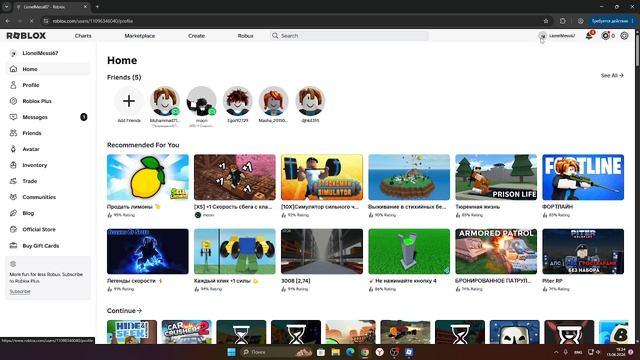
Task: Open a new browser tab
Action: coord(97,7)
